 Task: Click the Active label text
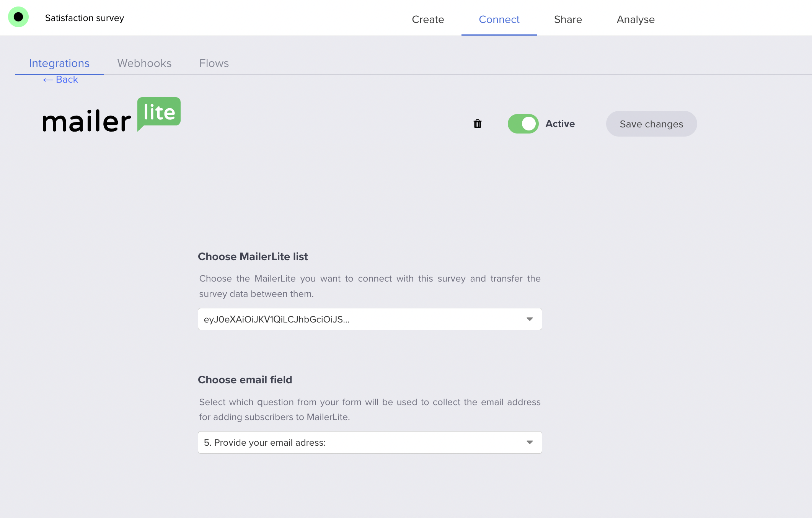[x=560, y=124]
